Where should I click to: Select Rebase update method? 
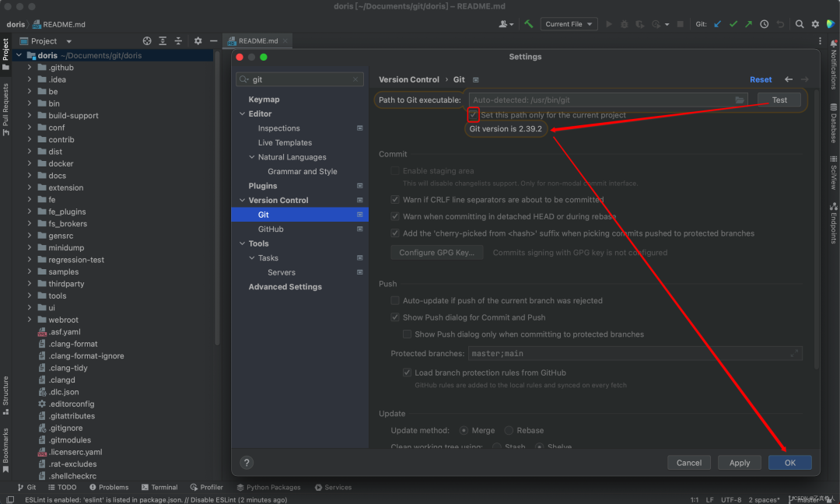point(509,431)
